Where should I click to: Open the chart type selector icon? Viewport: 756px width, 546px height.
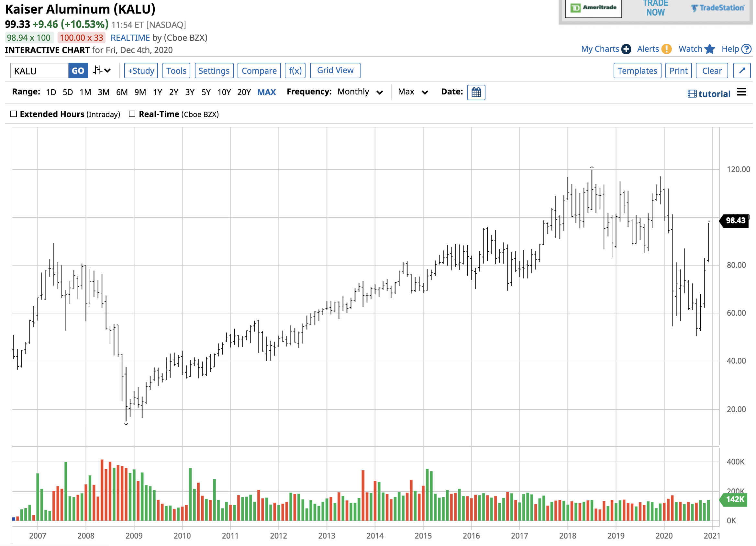101,71
